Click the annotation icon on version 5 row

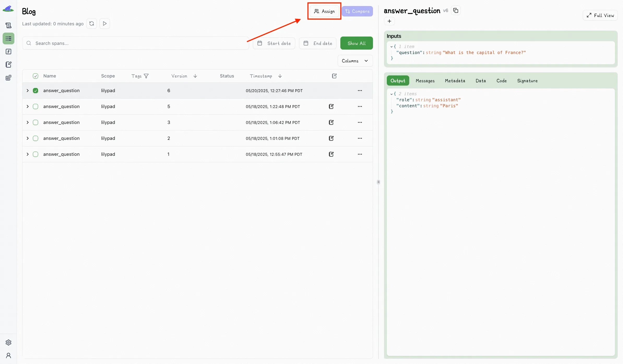click(331, 106)
